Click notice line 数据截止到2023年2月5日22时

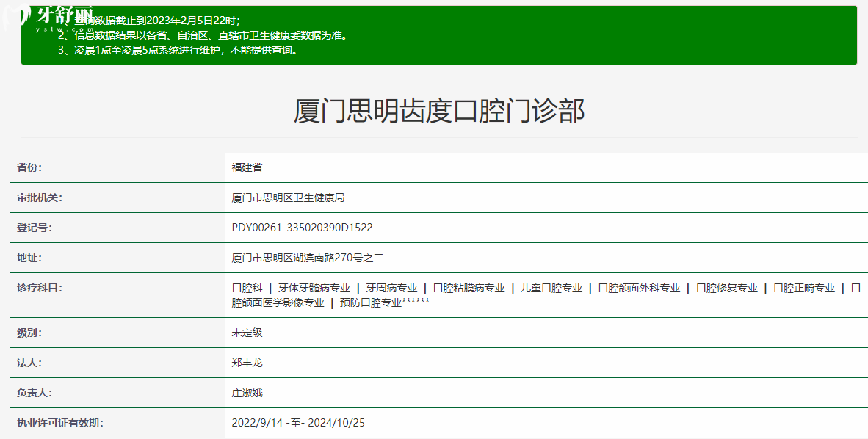150,21
